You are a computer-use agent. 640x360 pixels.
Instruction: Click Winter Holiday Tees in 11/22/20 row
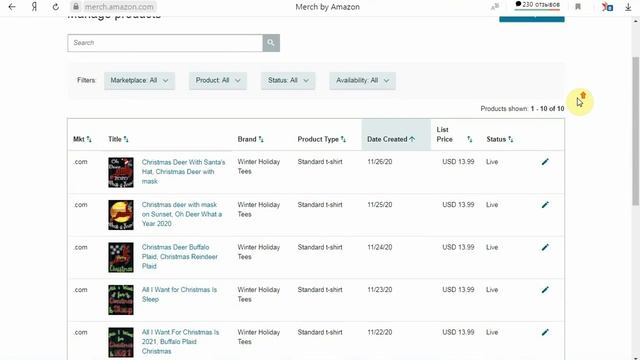click(x=259, y=337)
